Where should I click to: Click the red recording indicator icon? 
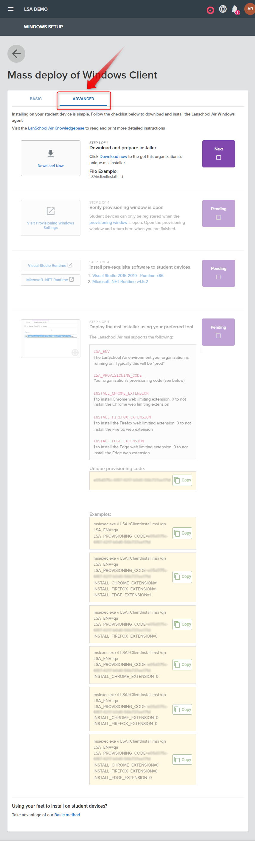click(x=211, y=10)
